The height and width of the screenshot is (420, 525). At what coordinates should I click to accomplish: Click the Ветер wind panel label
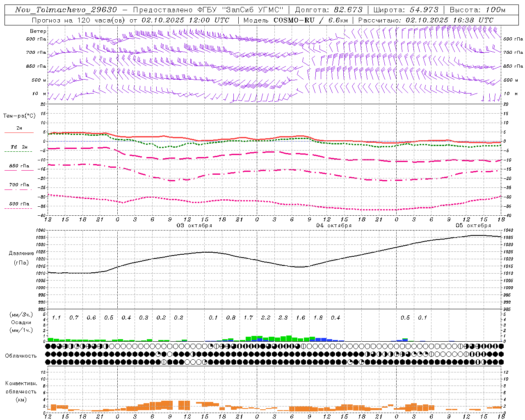pyautogui.click(x=38, y=31)
